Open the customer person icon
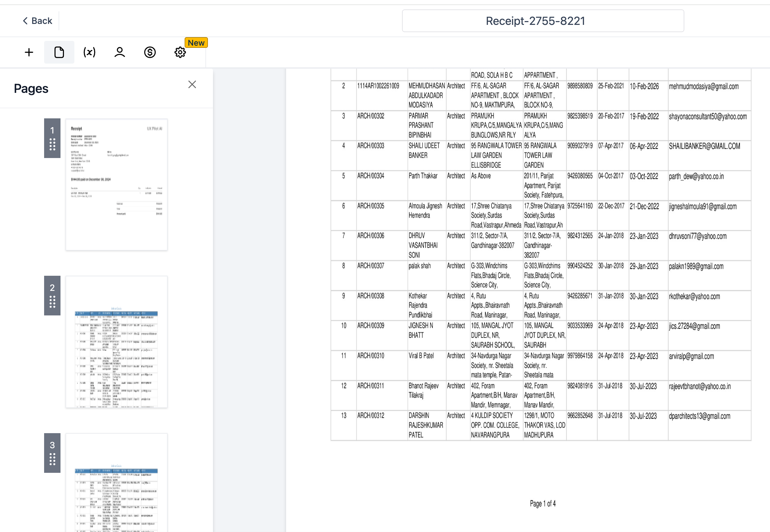770x532 pixels. [119, 52]
